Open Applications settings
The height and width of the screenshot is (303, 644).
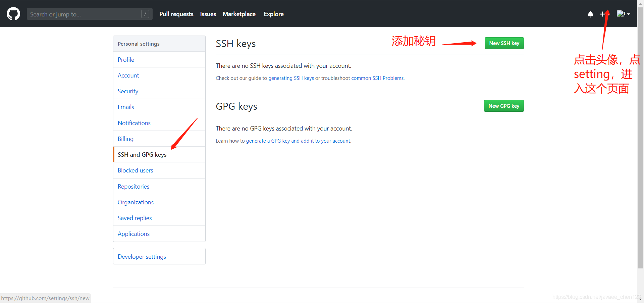(x=159, y=234)
